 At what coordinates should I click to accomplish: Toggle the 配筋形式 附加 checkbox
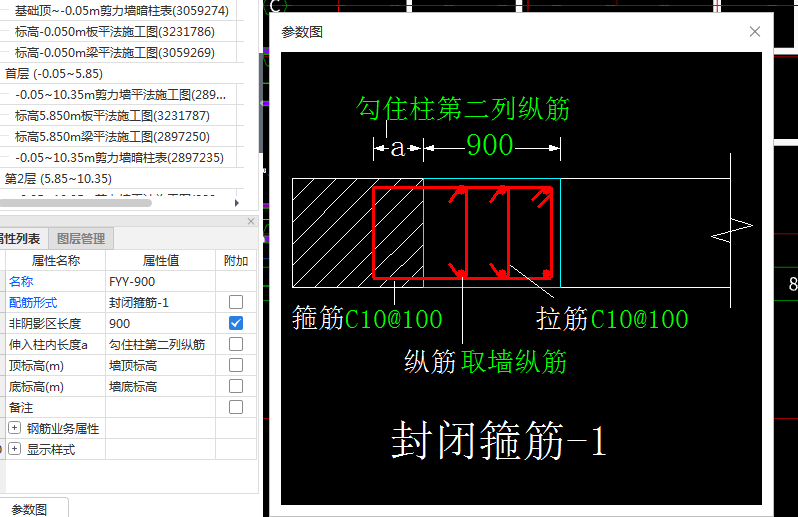236,302
